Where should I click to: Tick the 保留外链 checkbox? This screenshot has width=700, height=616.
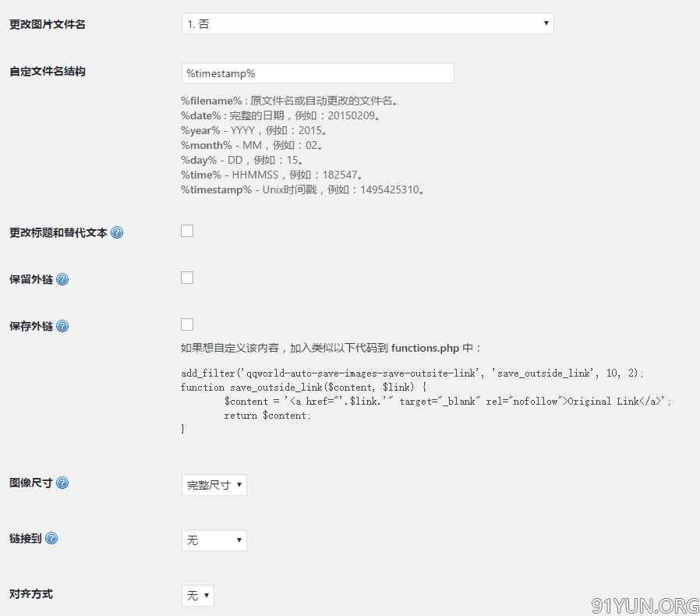[187, 278]
